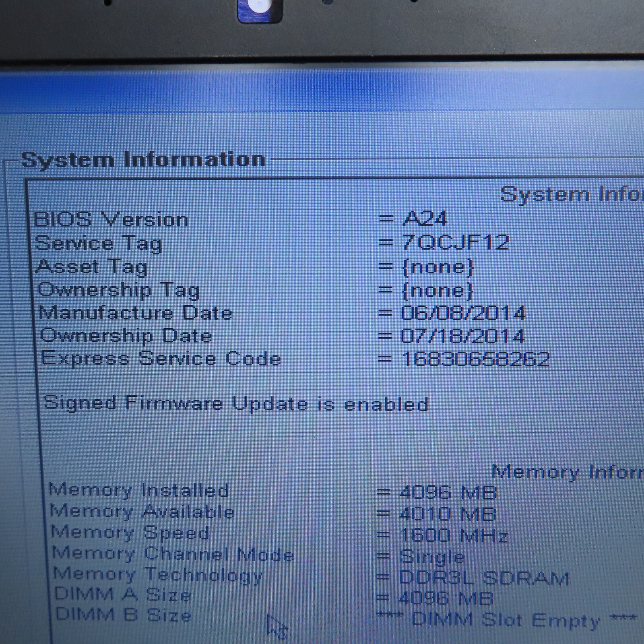Viewport: 644px width, 644px height.
Task: Click the 'DIMM B Size' label
Action: (123, 615)
